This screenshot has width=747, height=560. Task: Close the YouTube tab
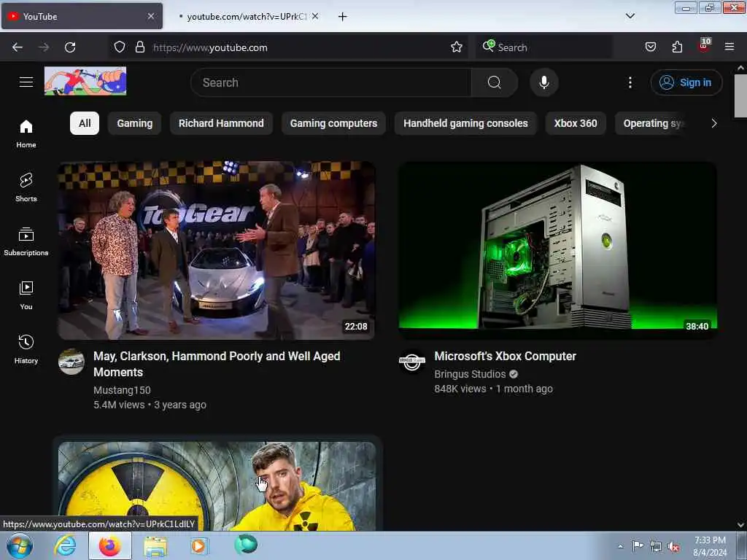click(x=150, y=16)
